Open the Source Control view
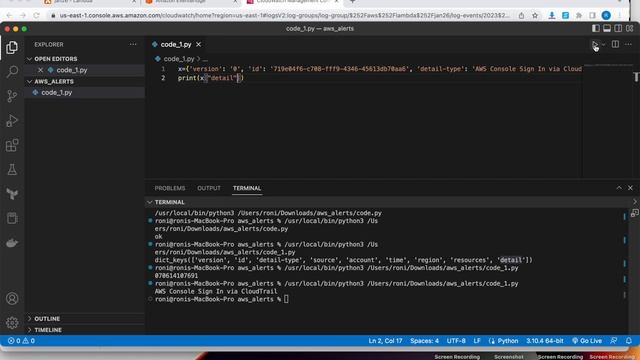Image resolution: width=640 pixels, height=360 pixels. 12,96
